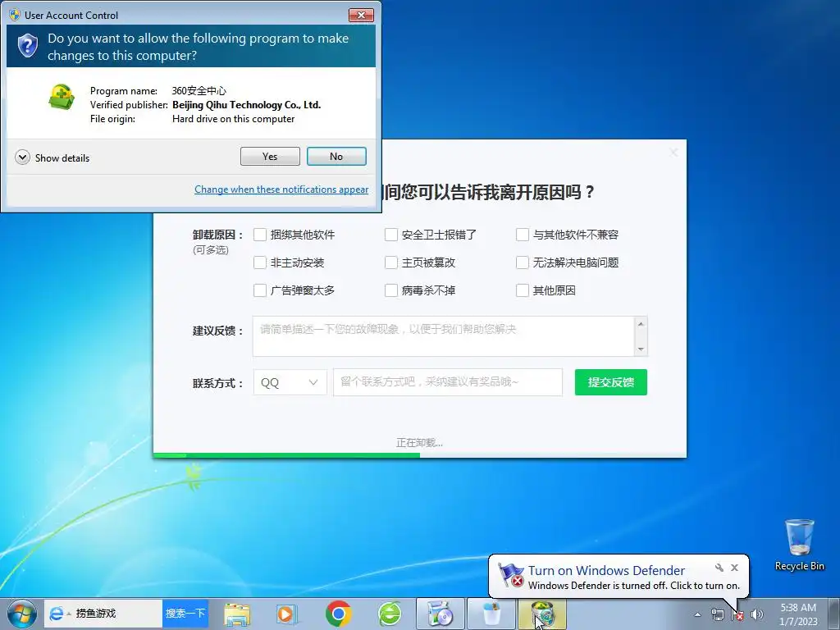Launch Google Chrome from taskbar
The height and width of the screenshot is (630, 840).
pos(338,614)
